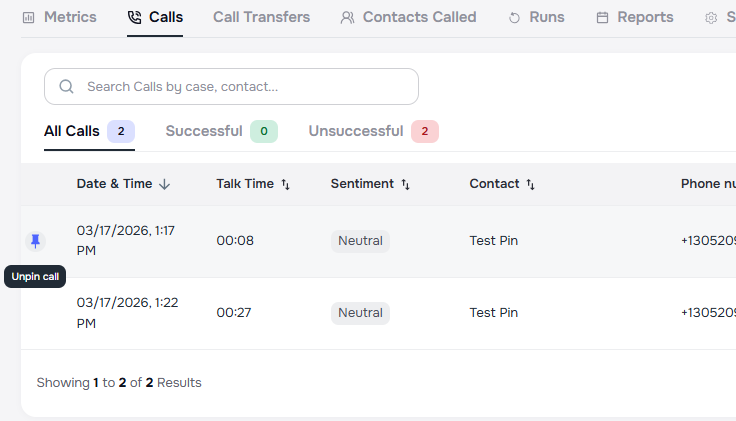Filter by Successful calls

click(x=204, y=131)
